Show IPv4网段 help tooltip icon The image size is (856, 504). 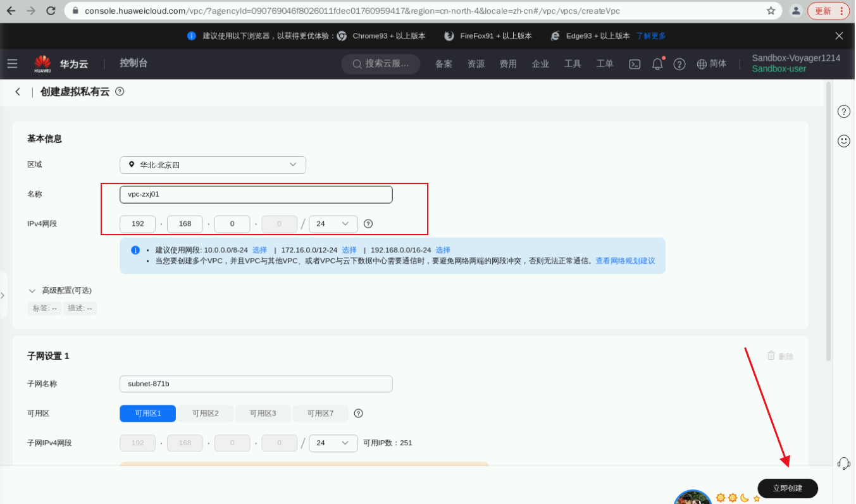(x=368, y=224)
